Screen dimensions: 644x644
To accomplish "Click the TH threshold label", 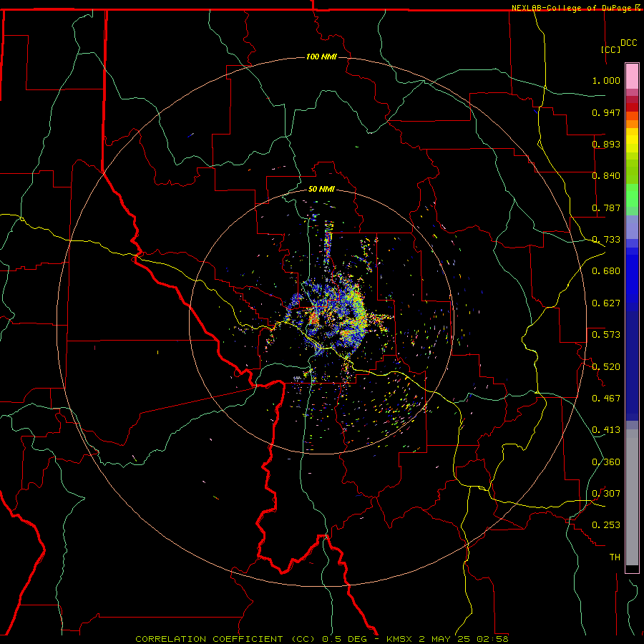I will (615, 557).
